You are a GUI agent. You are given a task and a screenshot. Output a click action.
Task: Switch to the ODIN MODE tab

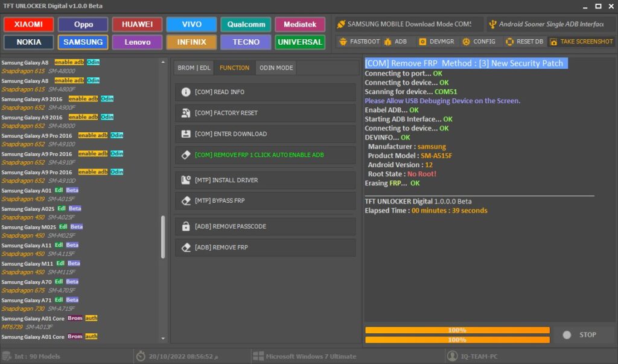pos(276,68)
